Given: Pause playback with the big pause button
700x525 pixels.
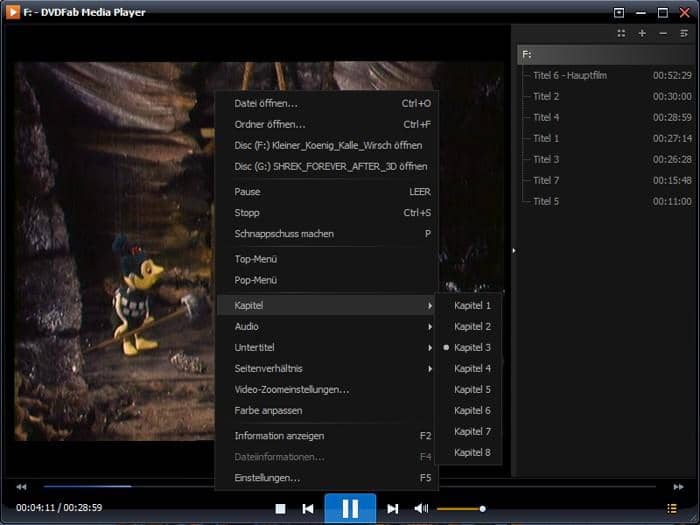Looking at the screenshot, I should [x=350, y=508].
